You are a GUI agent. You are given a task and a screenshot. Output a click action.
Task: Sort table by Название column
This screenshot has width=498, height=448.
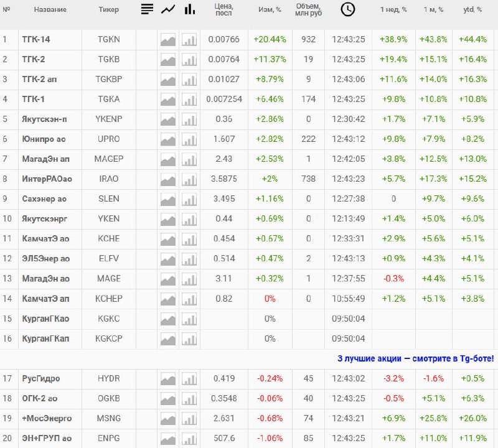point(50,10)
